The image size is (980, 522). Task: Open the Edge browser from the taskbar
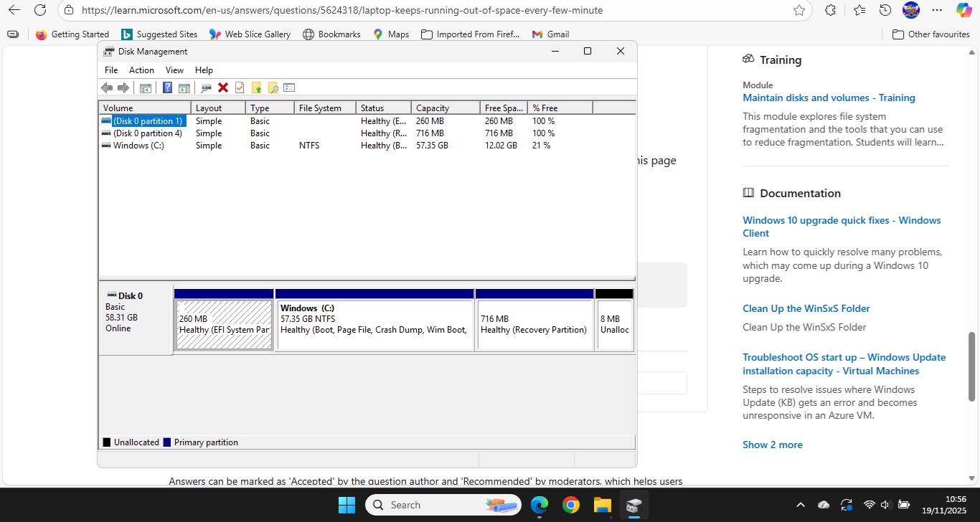(539, 506)
